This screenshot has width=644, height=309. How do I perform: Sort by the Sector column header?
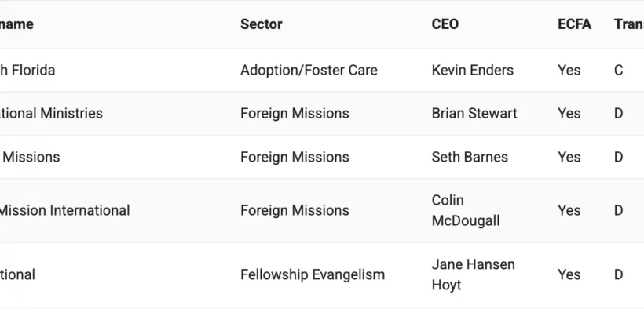point(262,24)
